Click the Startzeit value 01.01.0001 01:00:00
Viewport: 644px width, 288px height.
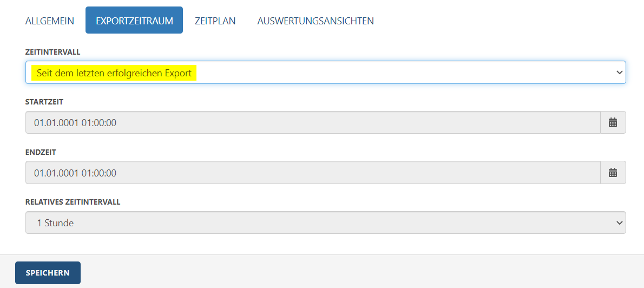[x=75, y=123]
